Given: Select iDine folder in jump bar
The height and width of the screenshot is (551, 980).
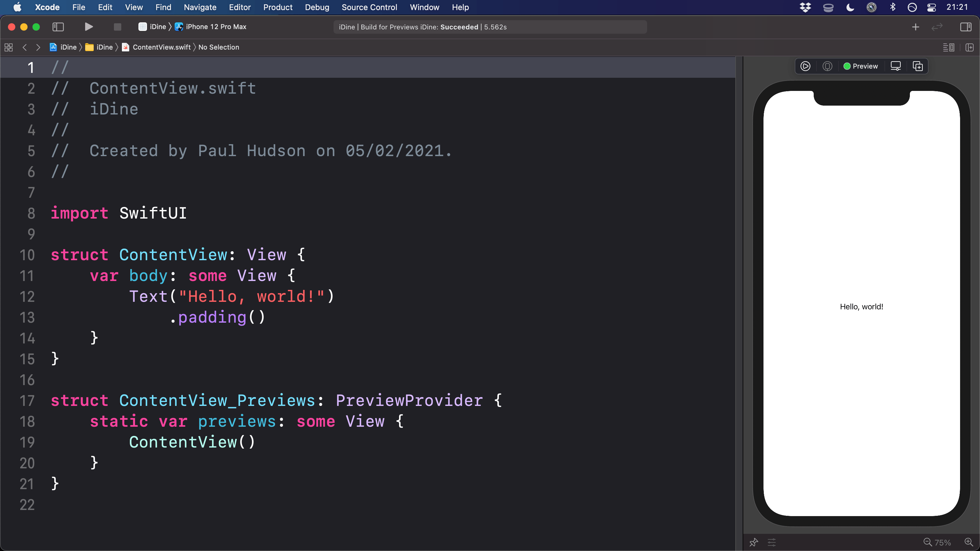Looking at the screenshot, I should tap(99, 47).
